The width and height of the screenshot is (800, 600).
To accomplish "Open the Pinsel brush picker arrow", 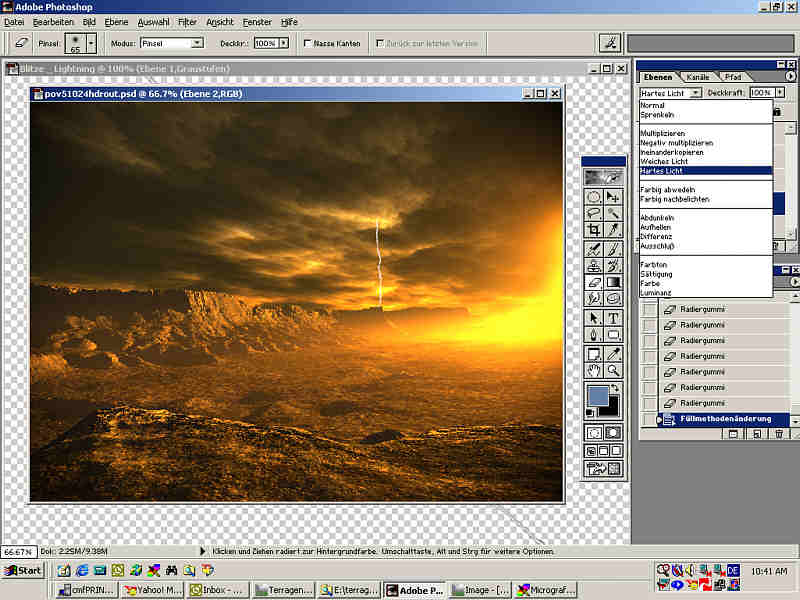I will pyautogui.click(x=91, y=43).
